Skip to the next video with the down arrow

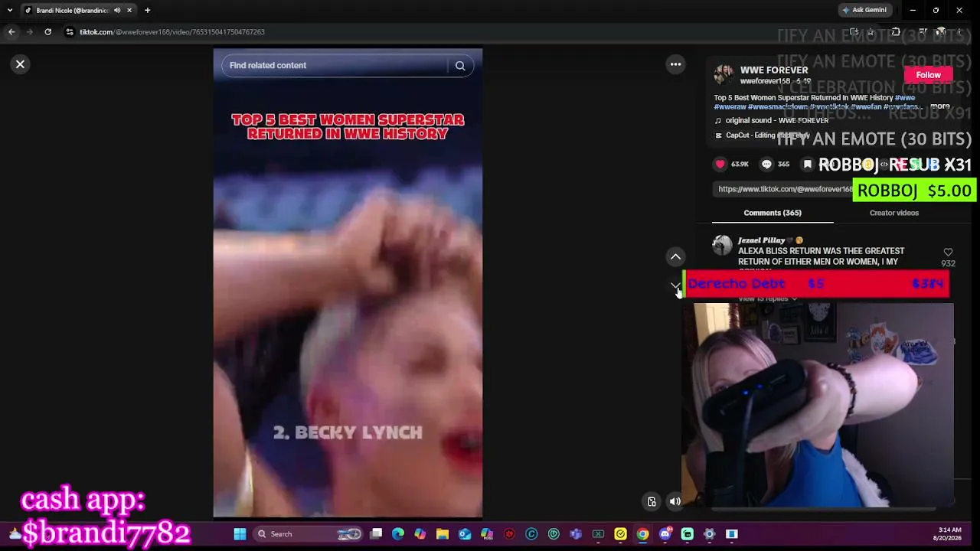pyautogui.click(x=675, y=285)
